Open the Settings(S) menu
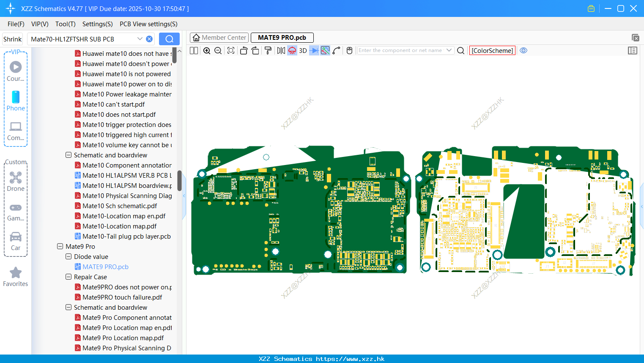Viewport: 644px width, 363px height. coord(98,24)
